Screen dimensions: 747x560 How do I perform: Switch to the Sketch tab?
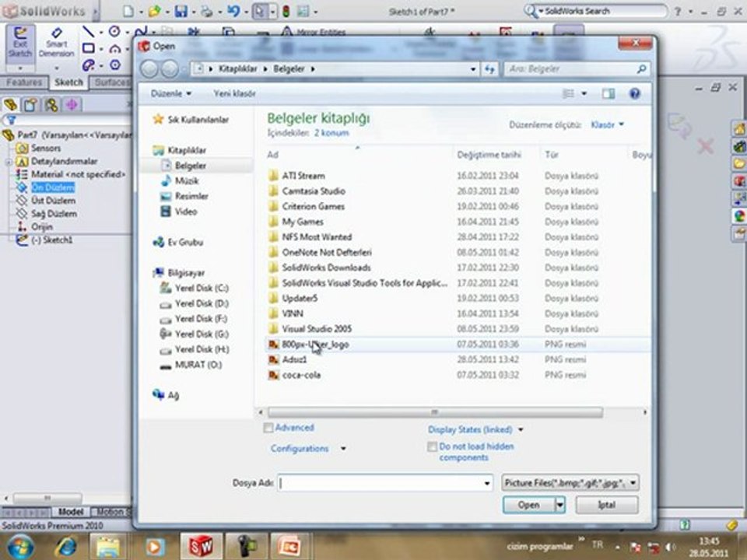tap(68, 82)
